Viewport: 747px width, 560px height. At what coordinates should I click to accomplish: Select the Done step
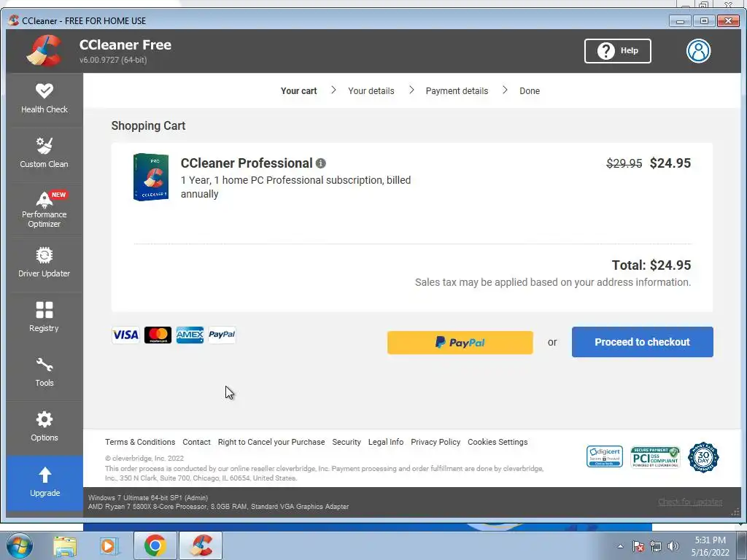[530, 91]
